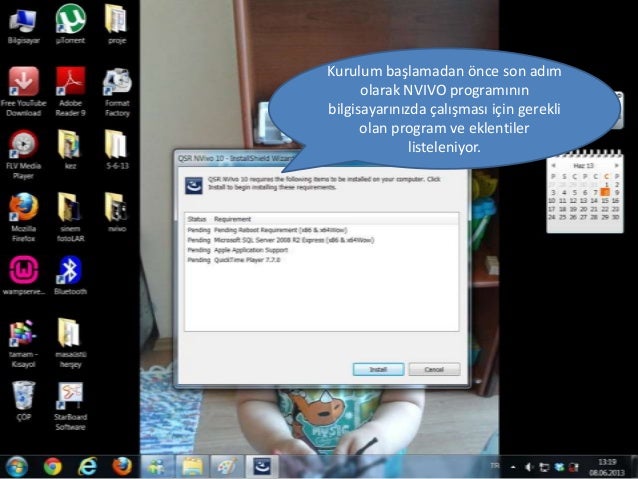Open the Bilgisayar desktop icon
The image size is (638, 479).
point(23,25)
